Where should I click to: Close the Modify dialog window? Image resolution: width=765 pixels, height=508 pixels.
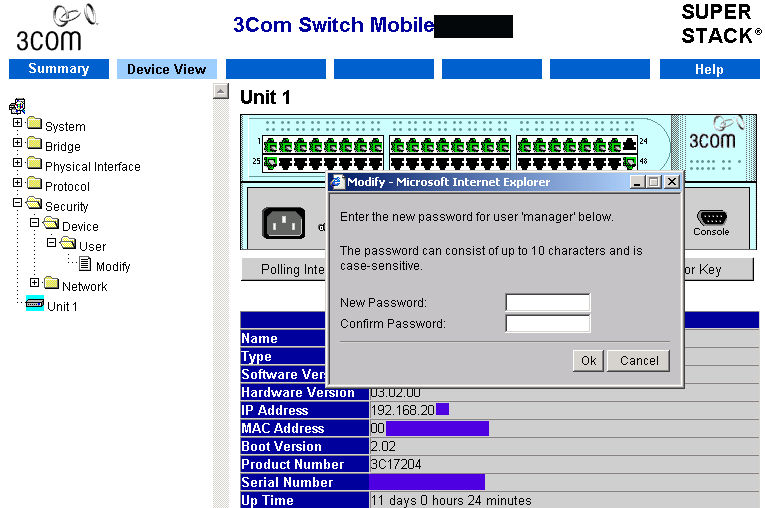click(672, 182)
